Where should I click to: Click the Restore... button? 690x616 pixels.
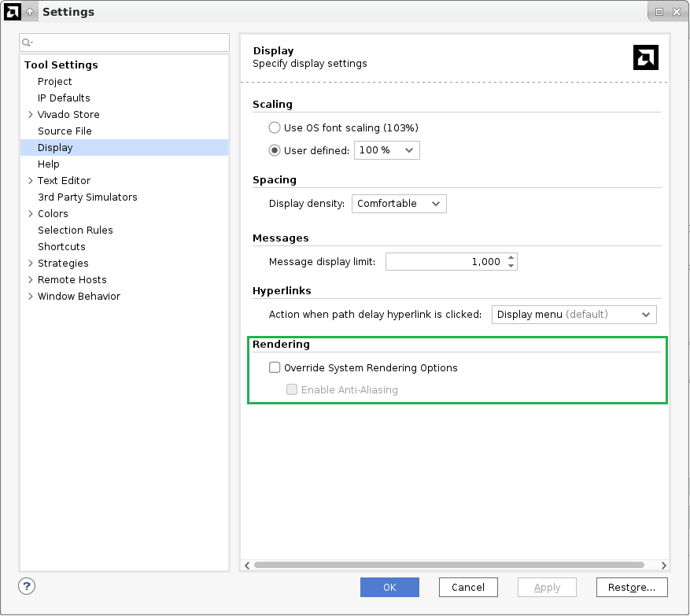click(x=632, y=588)
